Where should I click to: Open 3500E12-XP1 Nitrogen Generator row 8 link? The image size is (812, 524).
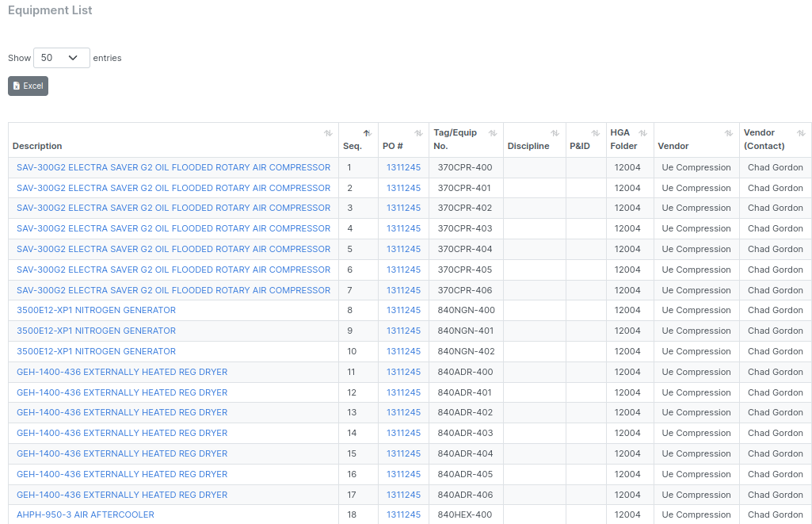point(97,310)
